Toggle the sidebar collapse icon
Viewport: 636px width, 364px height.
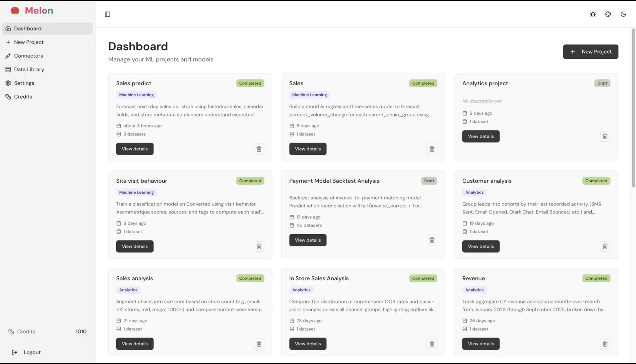(x=107, y=14)
